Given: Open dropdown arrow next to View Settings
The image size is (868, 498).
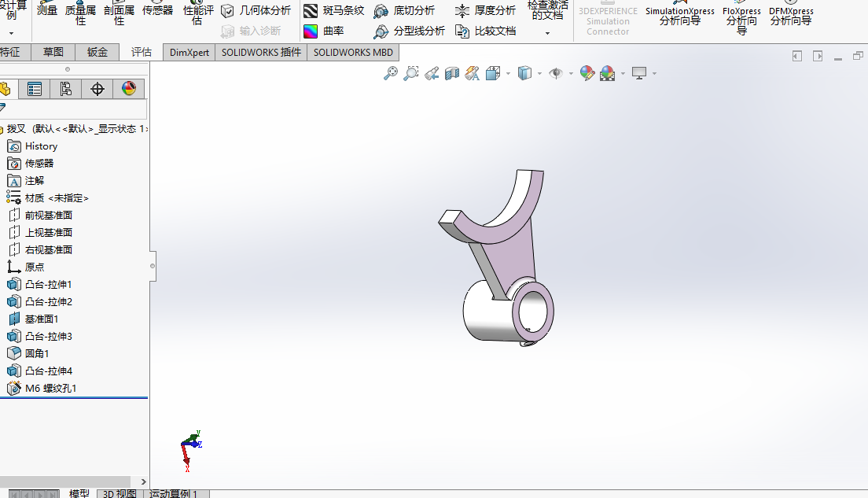Looking at the screenshot, I should [x=654, y=73].
